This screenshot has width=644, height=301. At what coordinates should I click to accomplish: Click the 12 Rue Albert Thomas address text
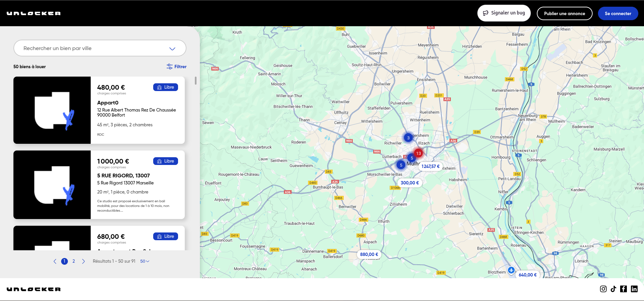tap(136, 113)
